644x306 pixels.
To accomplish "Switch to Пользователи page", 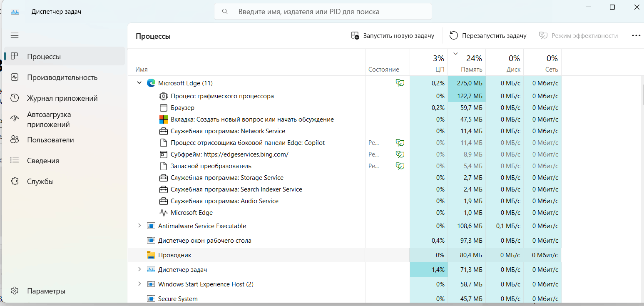I will pyautogui.click(x=65, y=140).
